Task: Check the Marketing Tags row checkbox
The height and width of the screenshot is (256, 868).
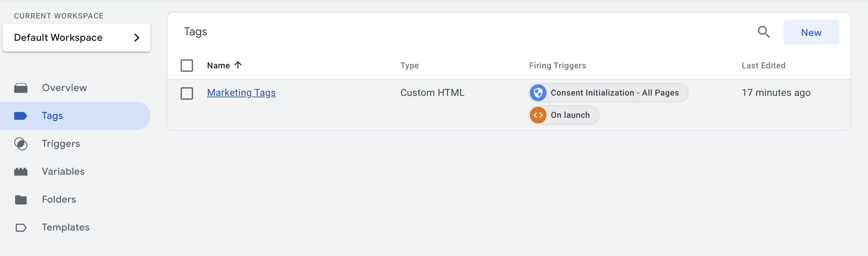Action: (187, 93)
